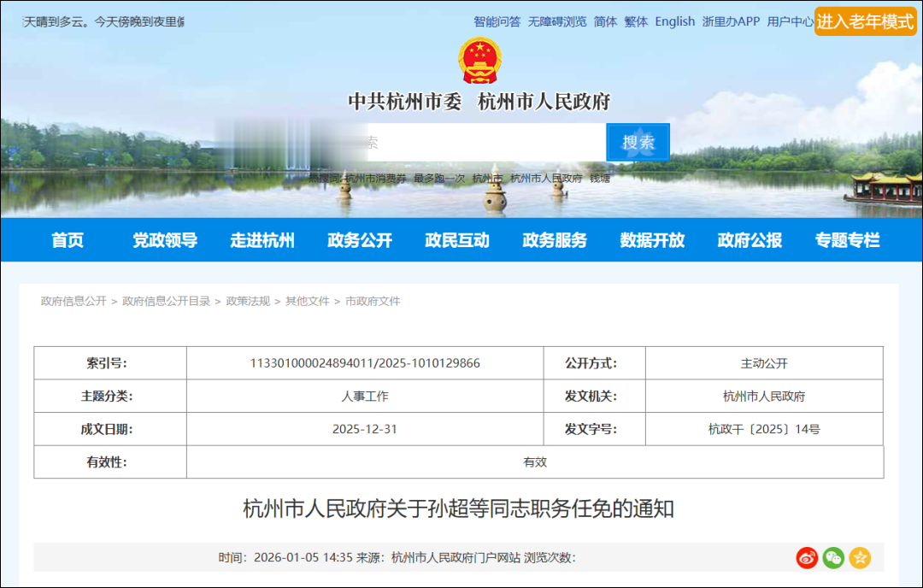Switch site language to 繁体
This screenshot has height=588, width=923.
[x=635, y=21]
